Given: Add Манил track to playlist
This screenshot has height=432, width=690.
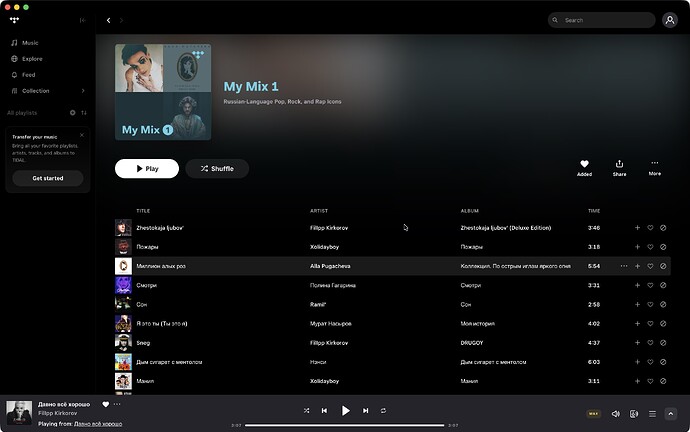Looking at the screenshot, I should coord(637,381).
